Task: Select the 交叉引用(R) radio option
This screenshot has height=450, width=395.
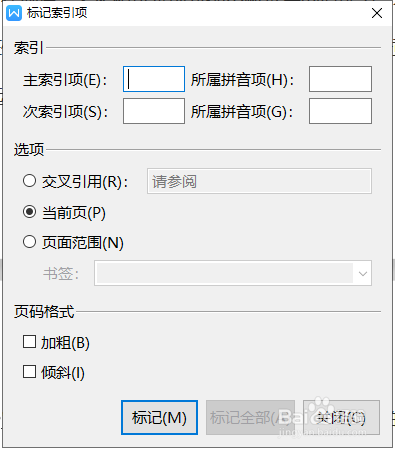Action: [x=29, y=181]
